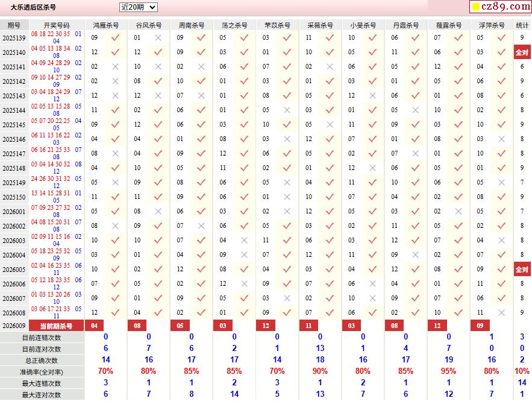The image size is (532, 401).
Task: Click the red 03 kill number under 荡之
Action: (223, 326)
